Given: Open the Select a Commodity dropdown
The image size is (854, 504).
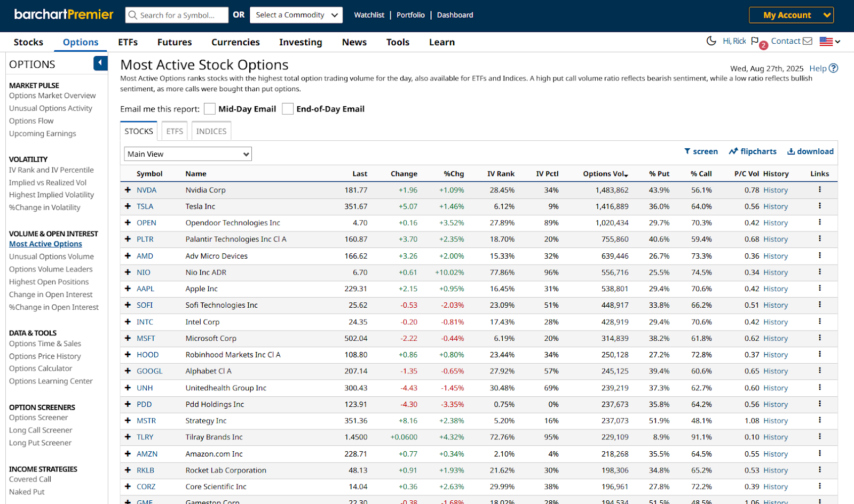Looking at the screenshot, I should (x=296, y=15).
